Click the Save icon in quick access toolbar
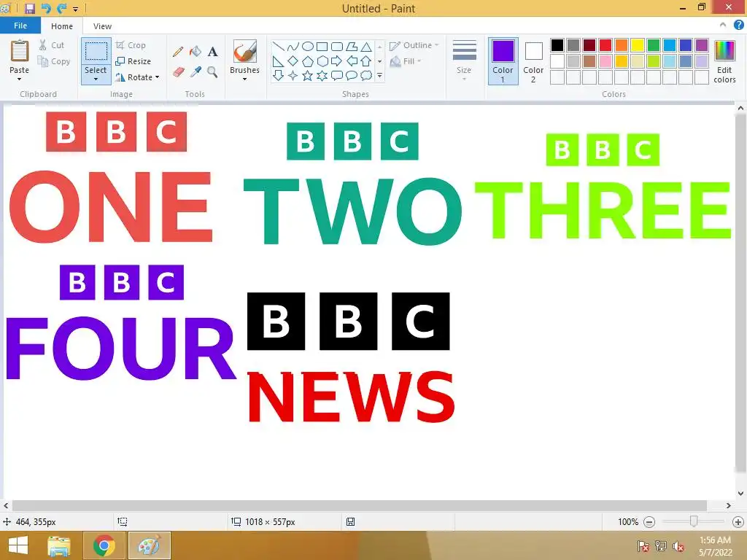Screen dimensions: 747x560 (x=30, y=8)
